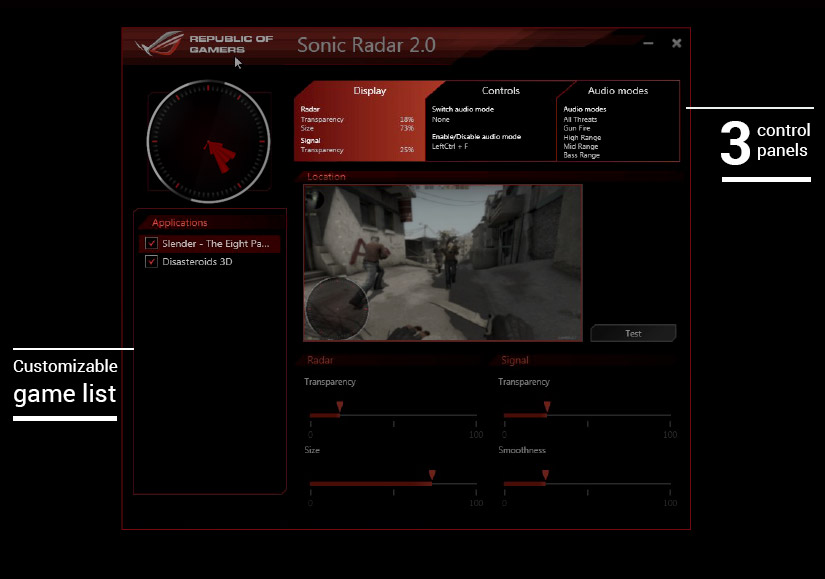This screenshot has width=825, height=579.
Task: Select the All Threats audio mode
Action: click(580, 120)
